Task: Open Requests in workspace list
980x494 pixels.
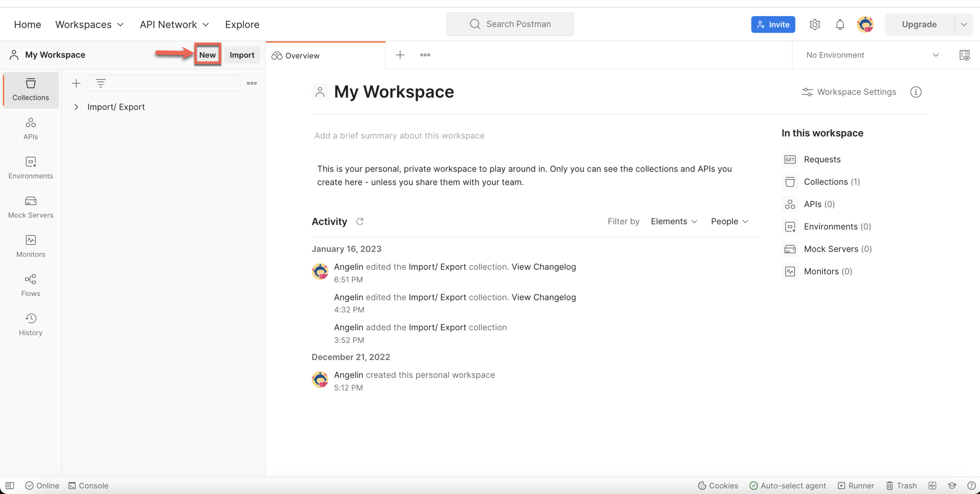Action: pyautogui.click(x=811, y=160)
